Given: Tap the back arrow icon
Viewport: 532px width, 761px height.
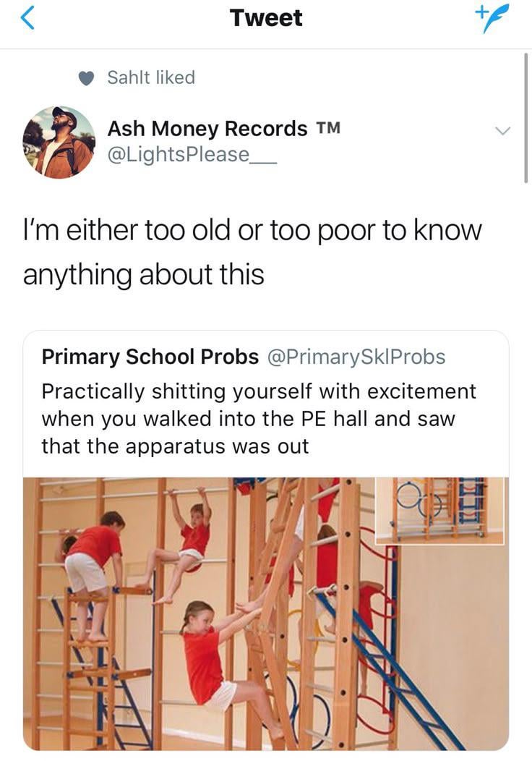Looking at the screenshot, I should 27,17.
